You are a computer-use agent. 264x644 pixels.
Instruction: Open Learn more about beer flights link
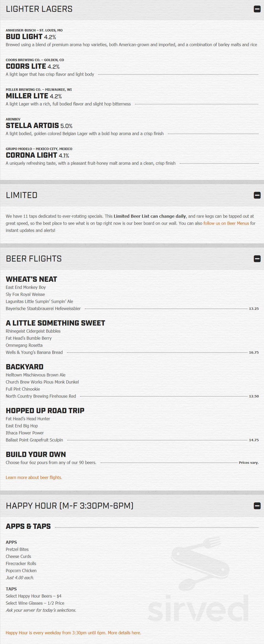coord(34,477)
